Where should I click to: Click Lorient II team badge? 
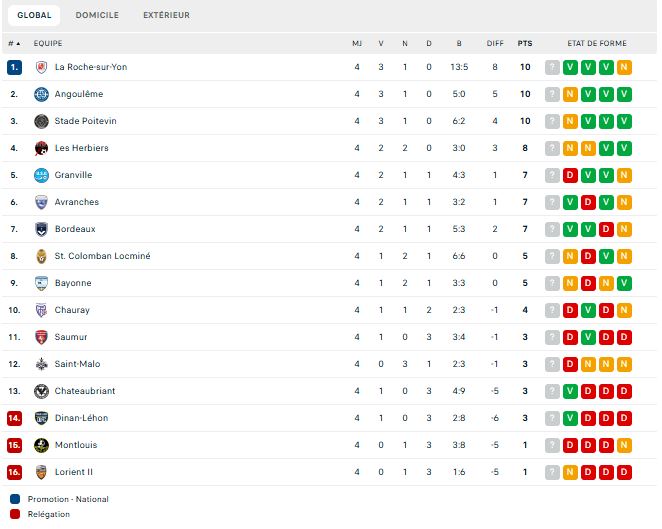41,472
